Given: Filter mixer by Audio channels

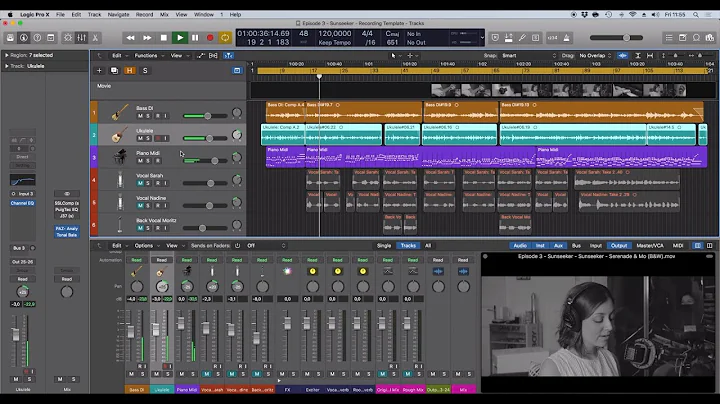Looking at the screenshot, I should 520,246.
